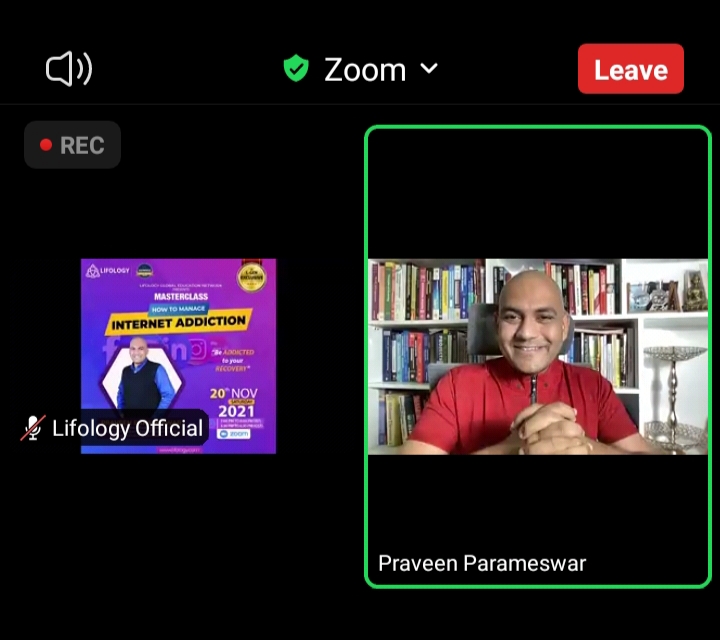Select the Lifology Official name label
The width and height of the screenshot is (720, 640).
pos(127,428)
